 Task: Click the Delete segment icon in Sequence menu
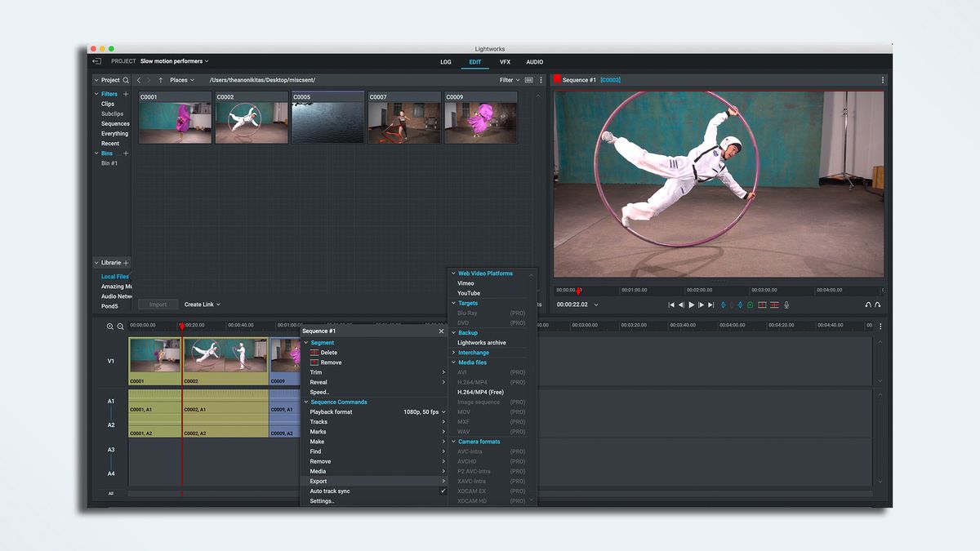[314, 353]
